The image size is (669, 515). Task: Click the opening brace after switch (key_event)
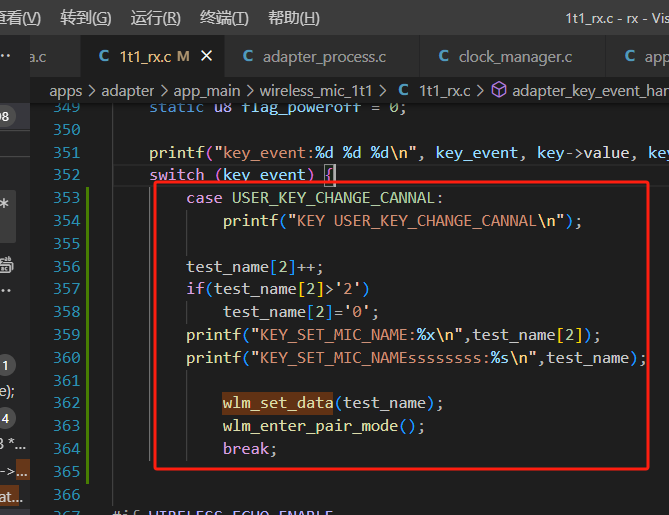(329, 175)
